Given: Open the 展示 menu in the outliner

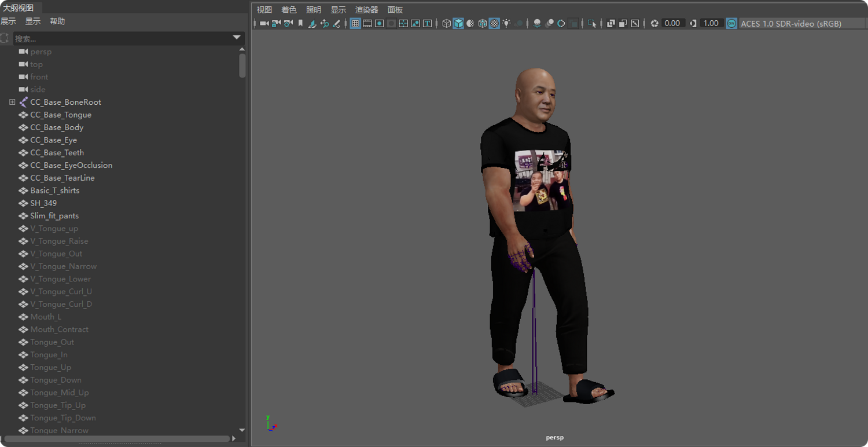Looking at the screenshot, I should pos(8,21).
